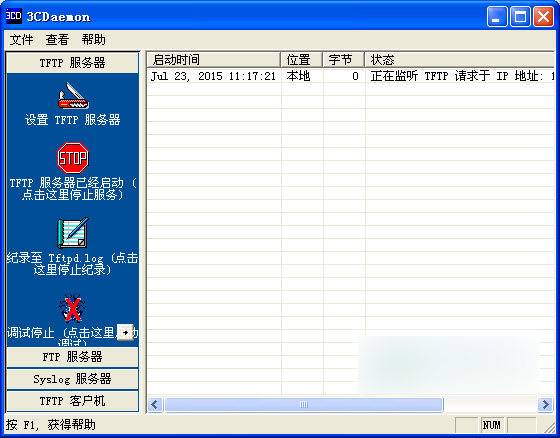Click the 设置 TFTP 服务器 label
Image resolution: width=560 pixels, height=438 pixels.
(x=72, y=120)
